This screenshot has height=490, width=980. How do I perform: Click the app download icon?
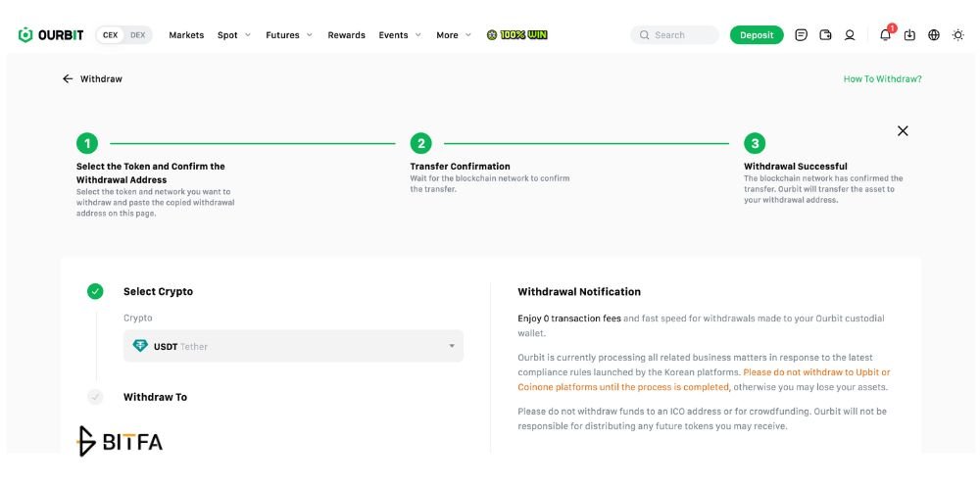coord(909,35)
